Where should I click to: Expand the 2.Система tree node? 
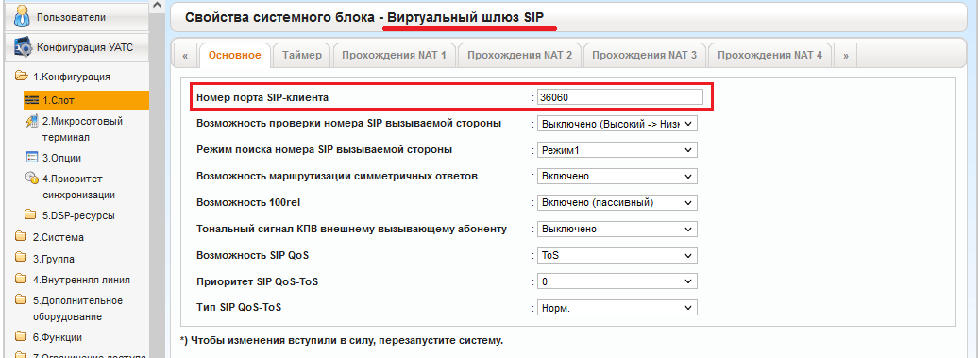(59, 237)
